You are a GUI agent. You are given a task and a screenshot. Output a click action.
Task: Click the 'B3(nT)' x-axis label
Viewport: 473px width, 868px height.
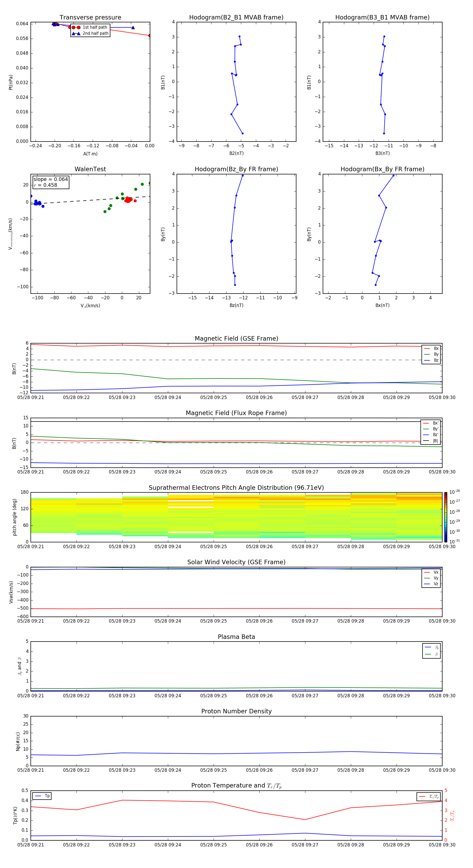pos(382,153)
